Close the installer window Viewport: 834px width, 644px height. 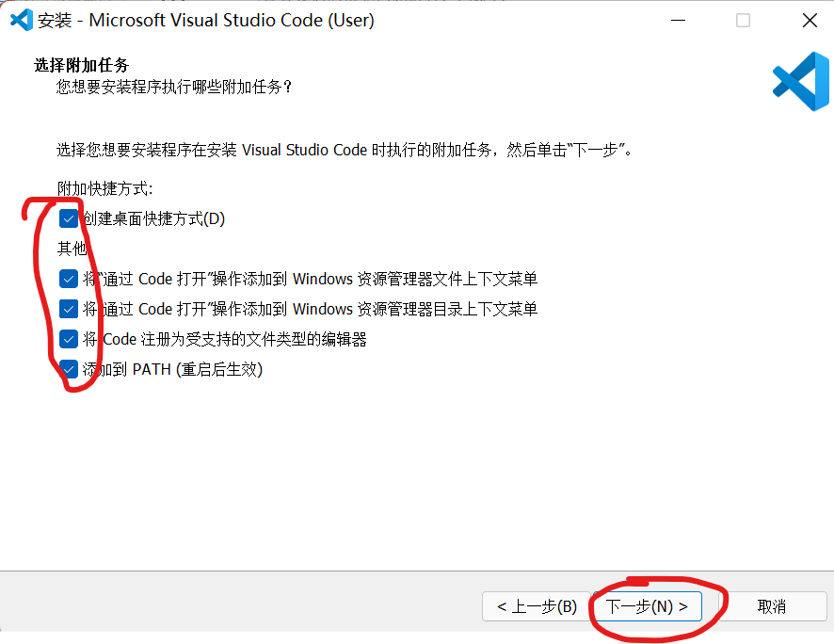[810, 20]
